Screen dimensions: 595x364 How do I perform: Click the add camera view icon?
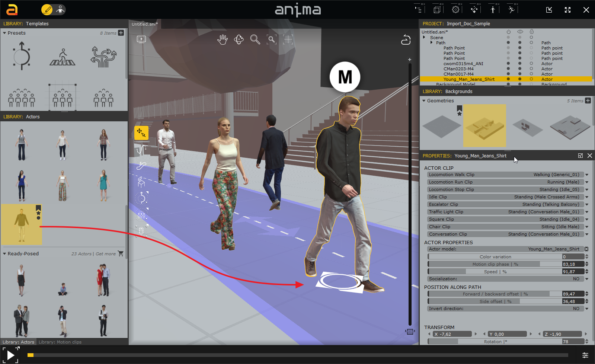(x=141, y=39)
